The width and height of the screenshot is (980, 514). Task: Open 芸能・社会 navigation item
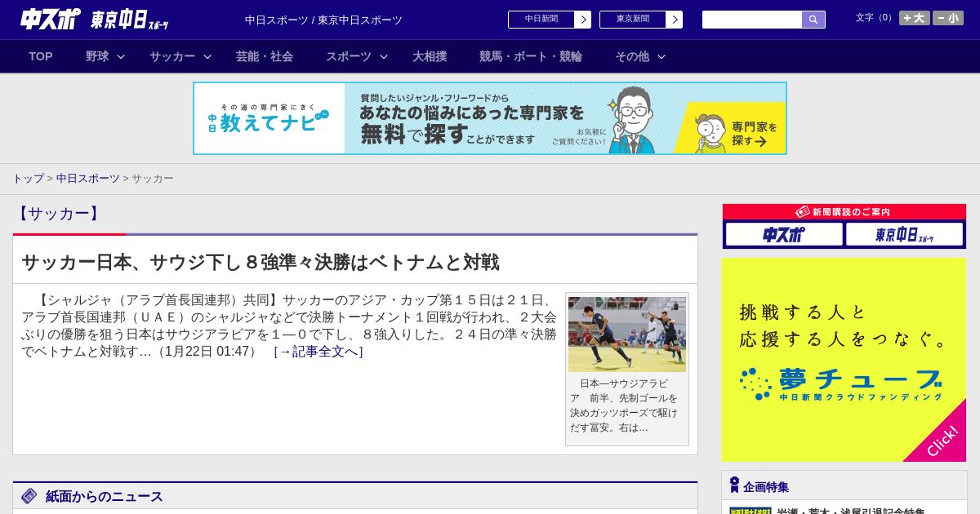[265, 56]
